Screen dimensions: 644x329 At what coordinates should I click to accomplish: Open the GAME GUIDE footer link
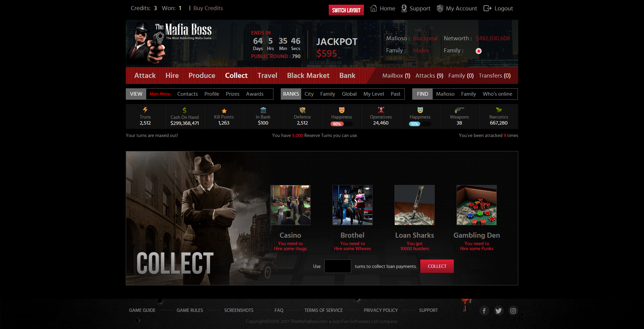pyautogui.click(x=142, y=310)
